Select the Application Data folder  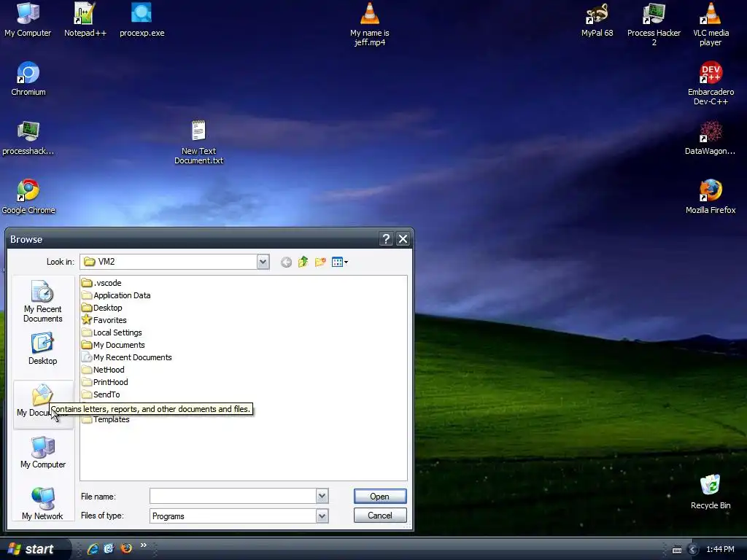coord(116,295)
